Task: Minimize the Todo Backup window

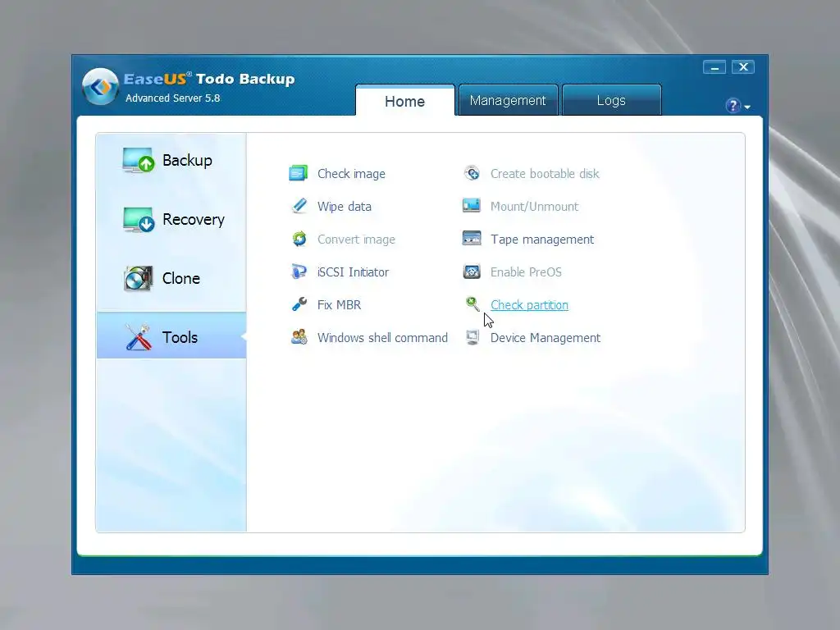Action: coord(714,67)
